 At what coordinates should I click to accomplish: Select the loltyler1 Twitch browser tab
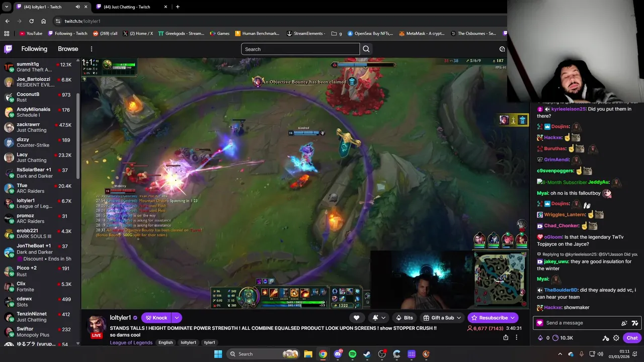click(51, 7)
